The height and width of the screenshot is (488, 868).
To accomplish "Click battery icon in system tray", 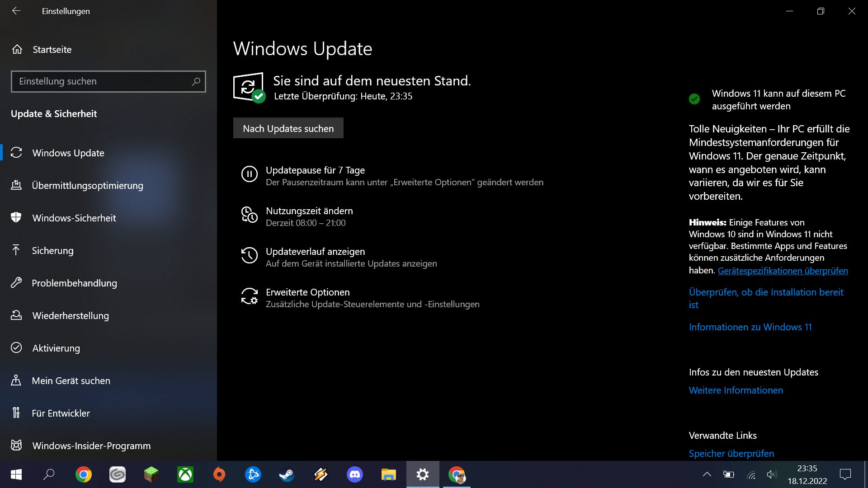I will (729, 474).
